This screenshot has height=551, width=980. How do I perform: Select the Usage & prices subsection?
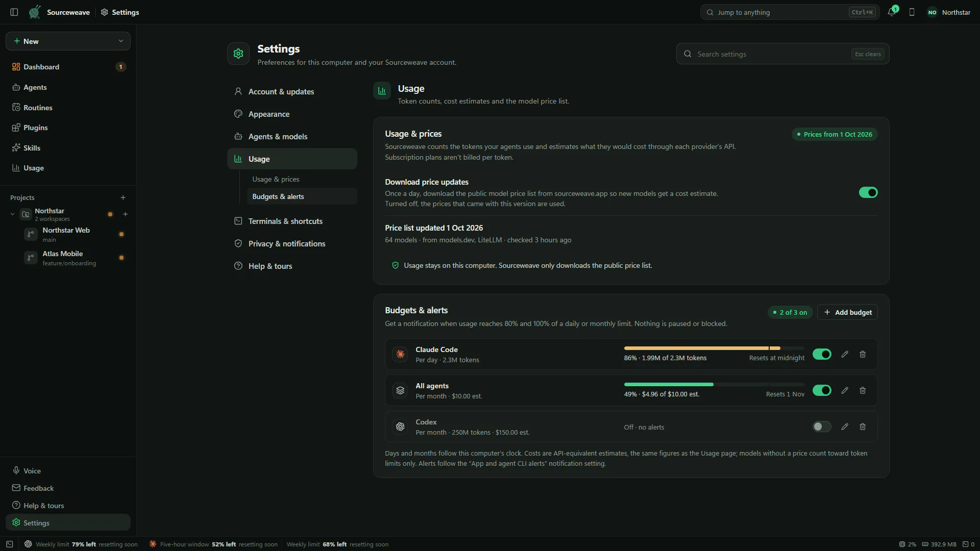coord(302,180)
